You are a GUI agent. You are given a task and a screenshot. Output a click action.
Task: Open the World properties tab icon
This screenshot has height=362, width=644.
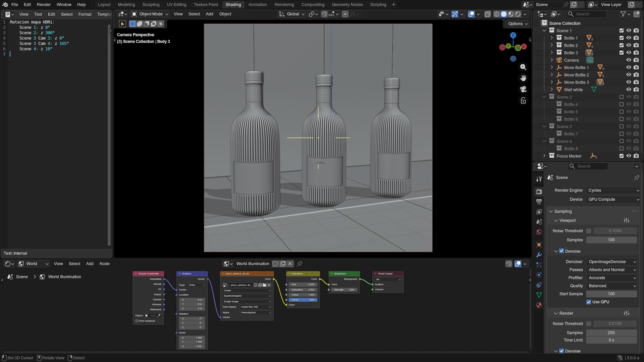click(x=539, y=232)
